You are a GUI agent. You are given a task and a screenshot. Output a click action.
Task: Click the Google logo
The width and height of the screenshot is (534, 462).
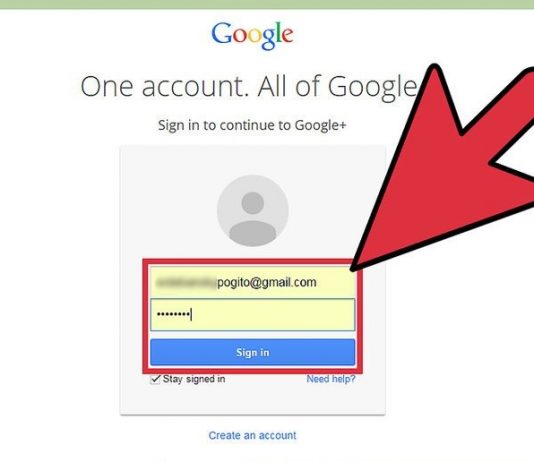[252, 35]
